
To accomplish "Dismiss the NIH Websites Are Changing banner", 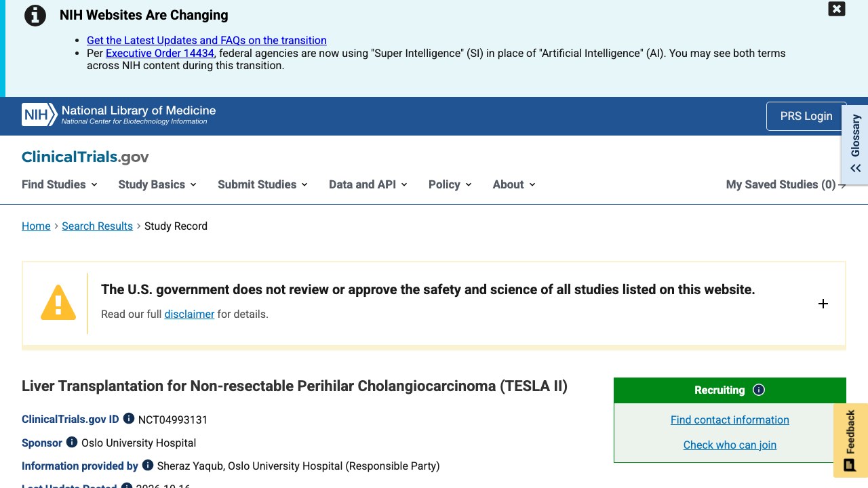I will (x=837, y=9).
